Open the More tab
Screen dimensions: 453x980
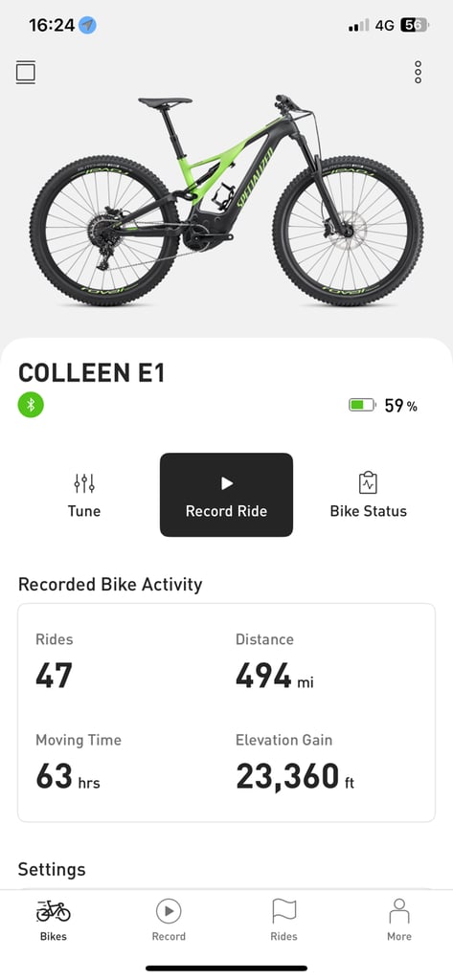pyautogui.click(x=399, y=920)
